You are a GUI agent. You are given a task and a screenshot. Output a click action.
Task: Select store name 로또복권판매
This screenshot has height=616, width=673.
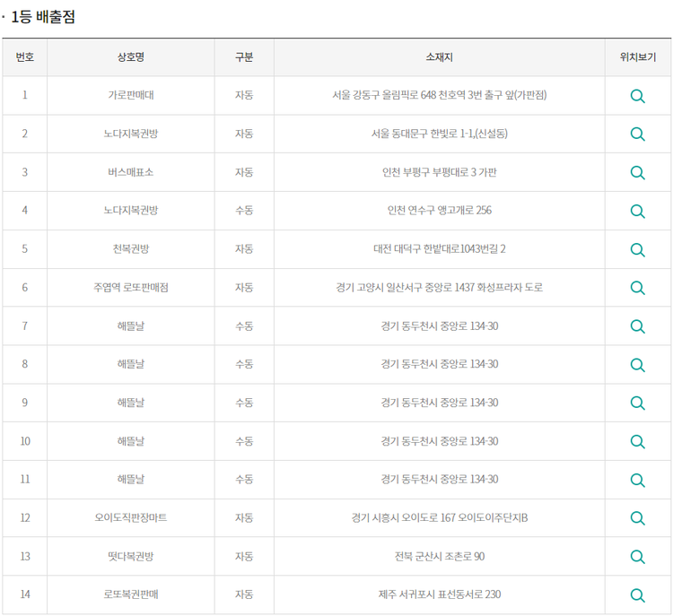coord(131,594)
